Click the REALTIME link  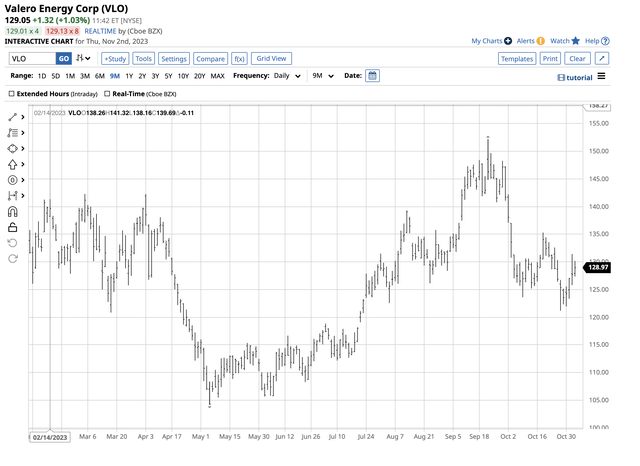point(100,31)
